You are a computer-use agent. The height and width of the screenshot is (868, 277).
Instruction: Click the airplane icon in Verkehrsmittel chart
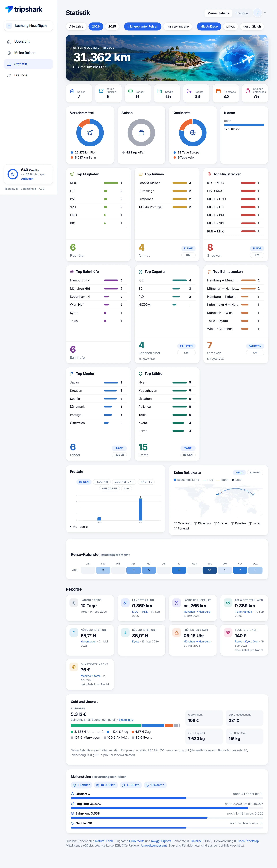pos(90,133)
